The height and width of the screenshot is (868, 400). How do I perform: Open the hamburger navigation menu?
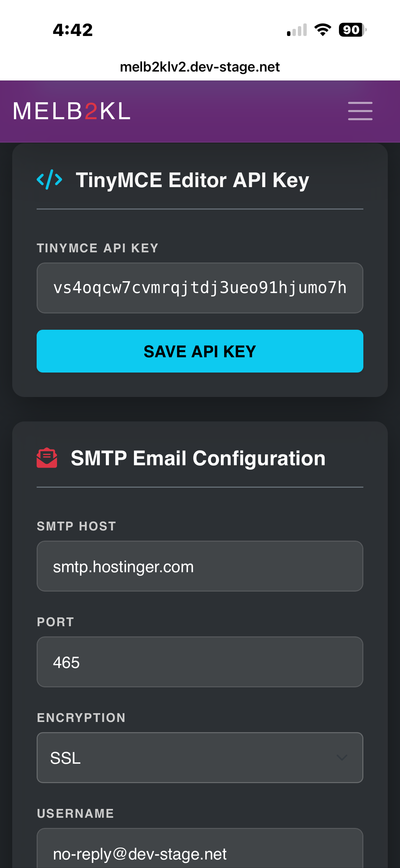pos(360,111)
